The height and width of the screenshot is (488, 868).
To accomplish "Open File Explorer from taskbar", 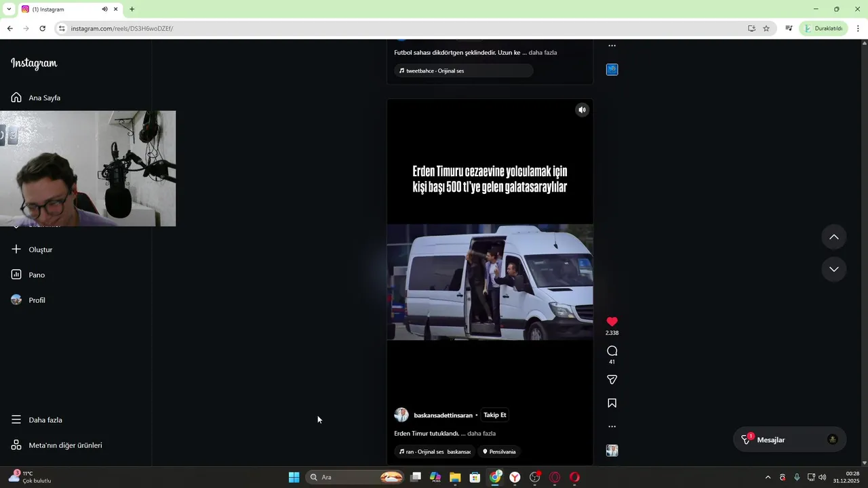I will (x=455, y=477).
